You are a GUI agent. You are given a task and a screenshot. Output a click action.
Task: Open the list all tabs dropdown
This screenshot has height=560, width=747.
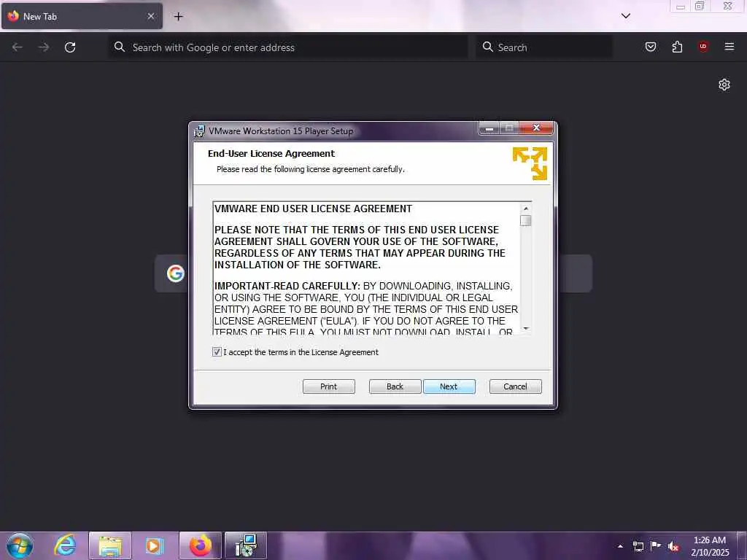pos(625,16)
